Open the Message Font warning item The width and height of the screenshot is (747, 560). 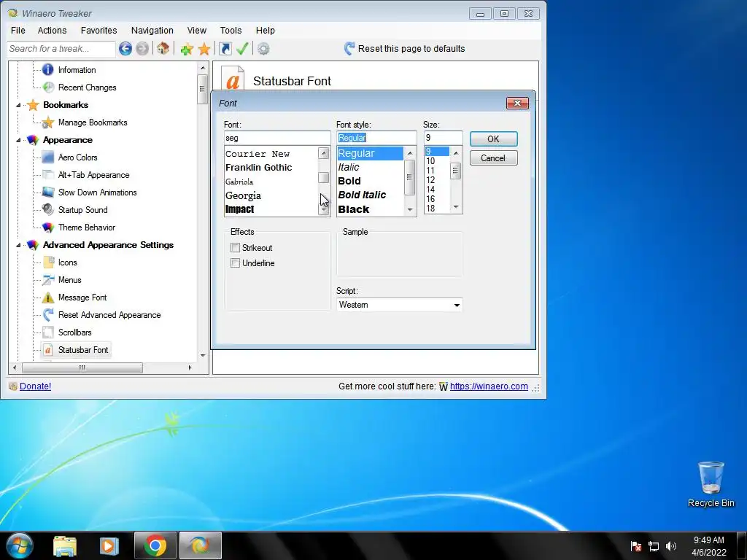coord(82,297)
